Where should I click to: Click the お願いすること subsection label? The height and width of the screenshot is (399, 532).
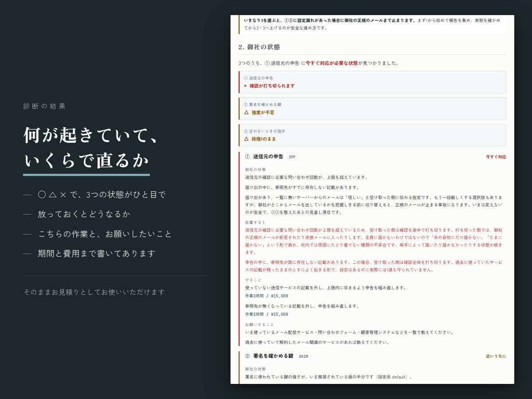(x=259, y=325)
